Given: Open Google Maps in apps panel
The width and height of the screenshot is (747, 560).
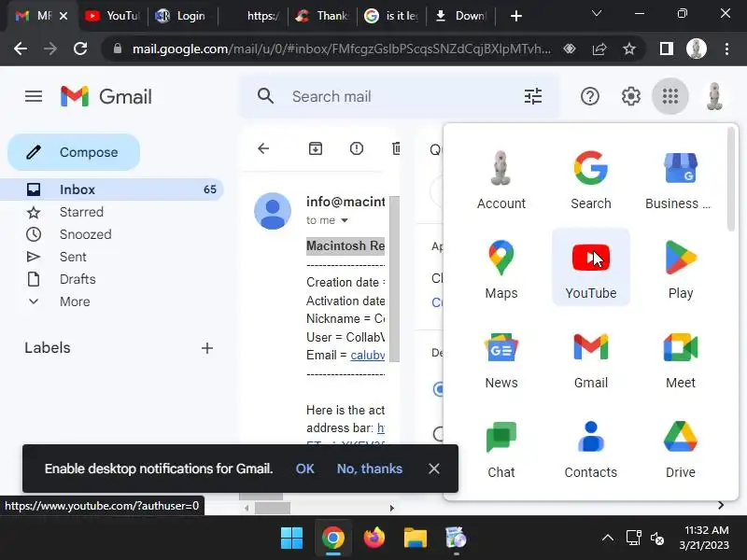Looking at the screenshot, I should pyautogui.click(x=501, y=268).
